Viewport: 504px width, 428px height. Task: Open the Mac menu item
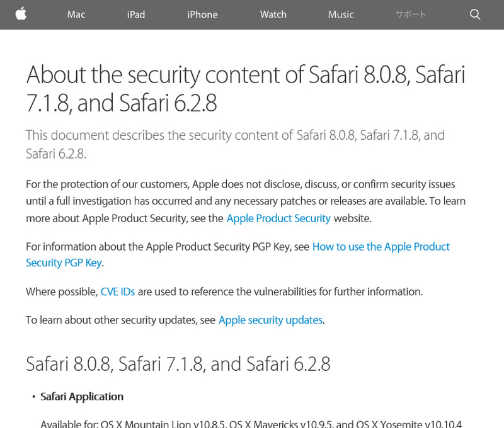pos(76,14)
